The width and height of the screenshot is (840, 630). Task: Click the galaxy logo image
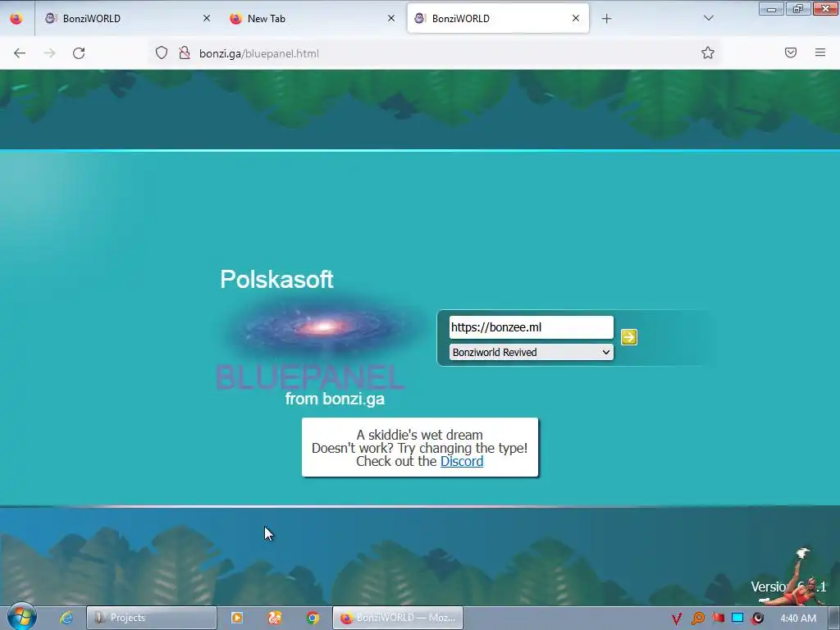click(323, 327)
